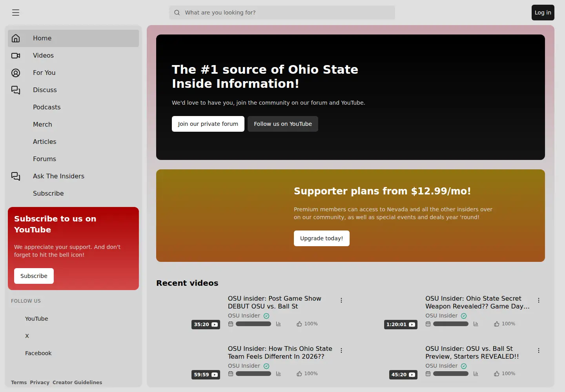Click thumbs-up icon on Feels Different video
The width and height of the screenshot is (565, 392).
(x=299, y=374)
